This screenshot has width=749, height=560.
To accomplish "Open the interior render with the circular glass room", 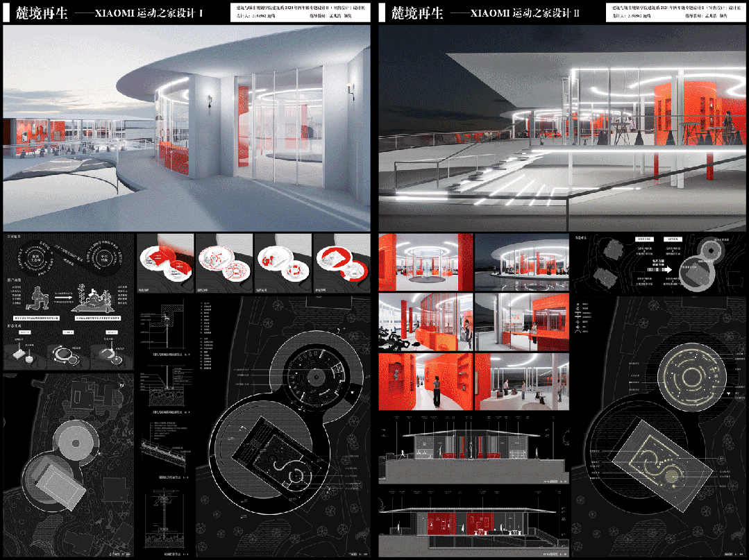I will pyautogui.click(x=426, y=262).
